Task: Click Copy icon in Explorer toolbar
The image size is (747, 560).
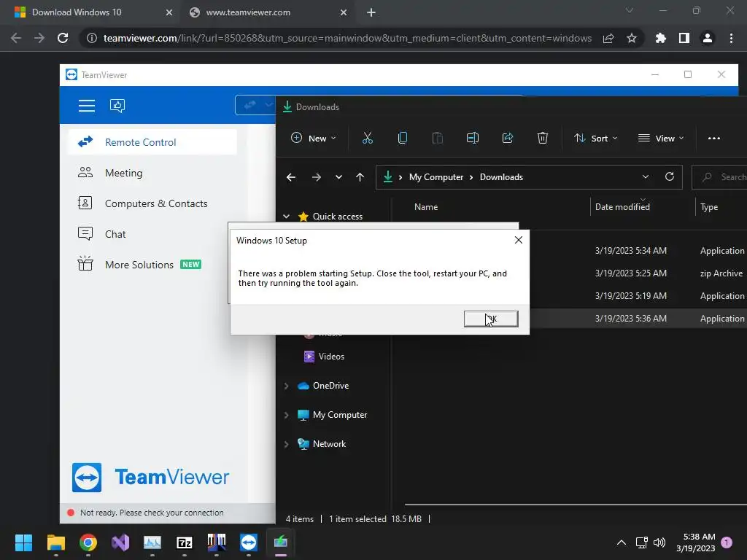Action: point(403,138)
